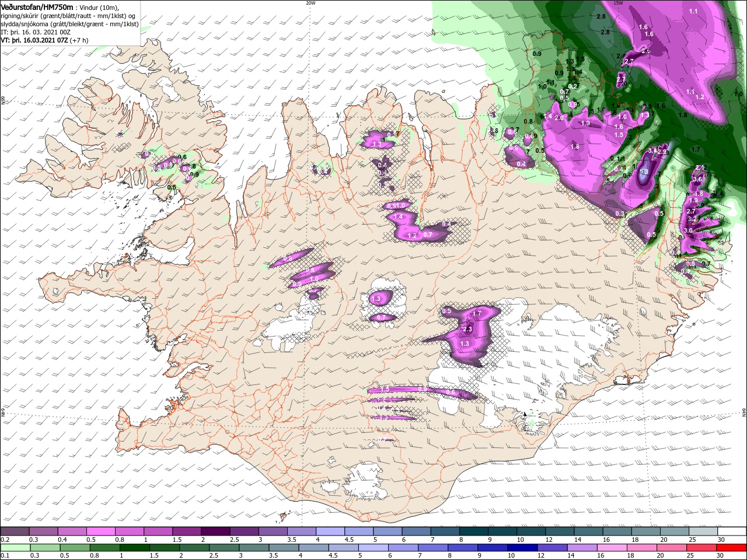
Task: Pick the 0.5 pink swatch in upper snow legend
Action: (x=100, y=531)
